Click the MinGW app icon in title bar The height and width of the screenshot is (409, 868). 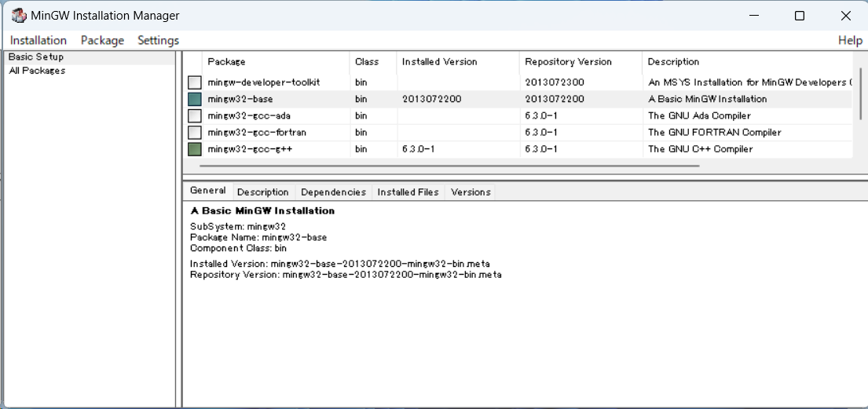[x=19, y=16]
